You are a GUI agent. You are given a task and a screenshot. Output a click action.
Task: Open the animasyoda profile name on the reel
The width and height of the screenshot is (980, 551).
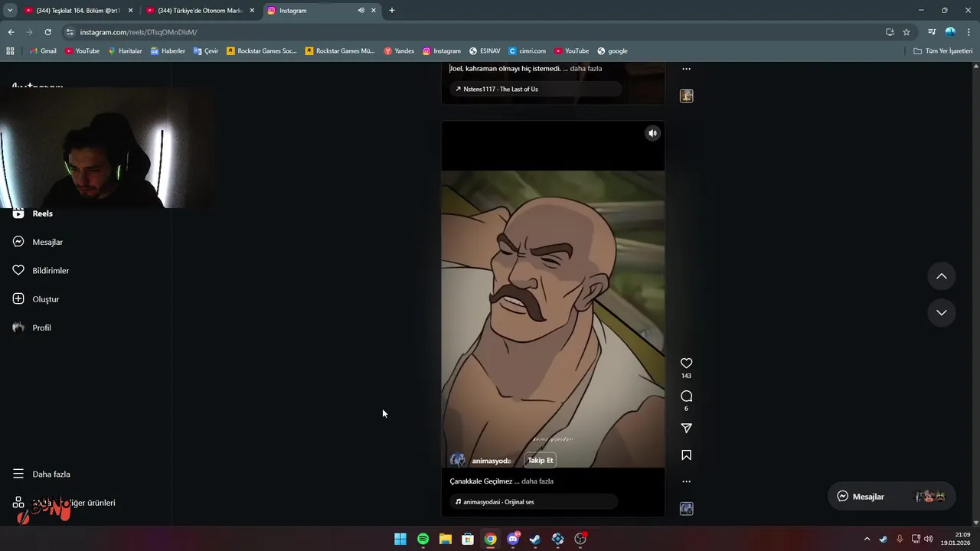pos(491,461)
